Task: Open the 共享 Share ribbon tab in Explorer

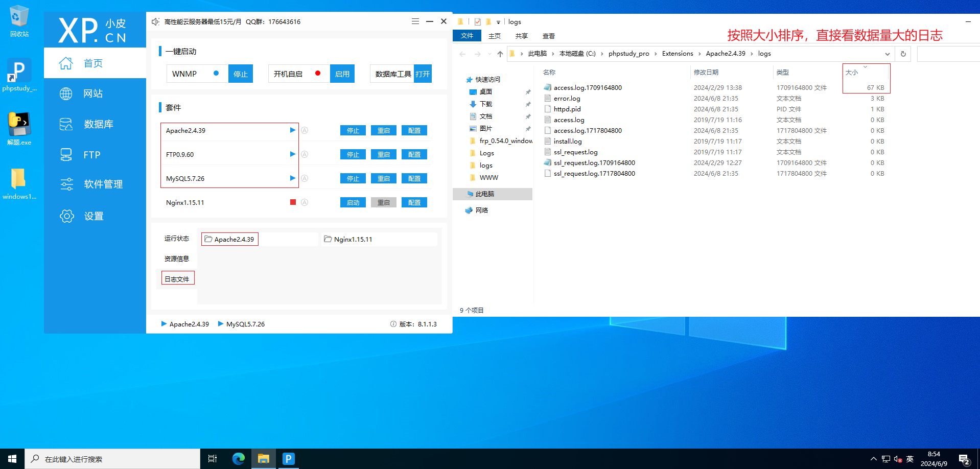Action: pyautogui.click(x=522, y=36)
